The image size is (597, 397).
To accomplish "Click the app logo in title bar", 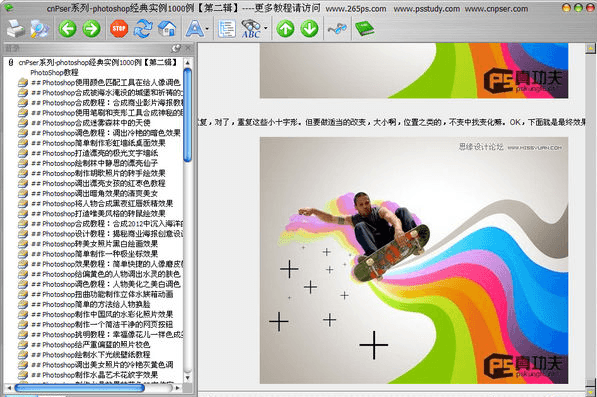I will coord(8,7).
